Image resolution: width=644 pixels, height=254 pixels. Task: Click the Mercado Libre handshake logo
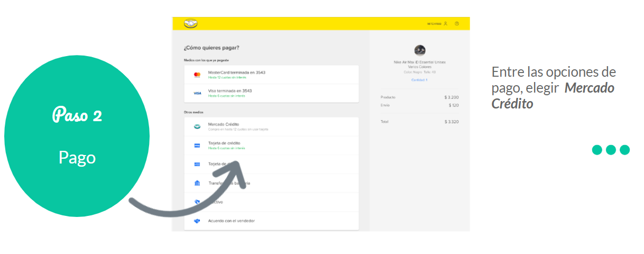point(190,23)
